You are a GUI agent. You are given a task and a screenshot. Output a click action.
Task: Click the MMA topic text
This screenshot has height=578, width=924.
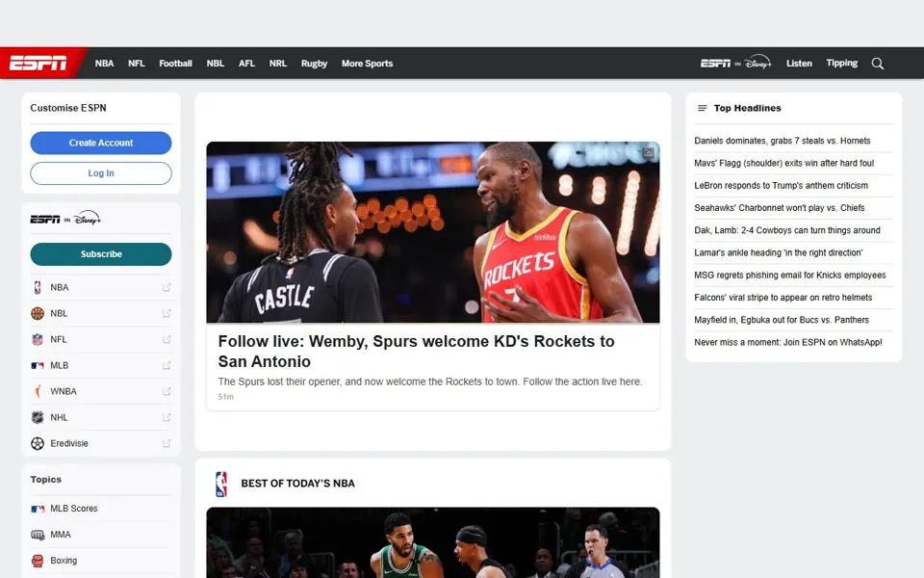click(x=60, y=535)
